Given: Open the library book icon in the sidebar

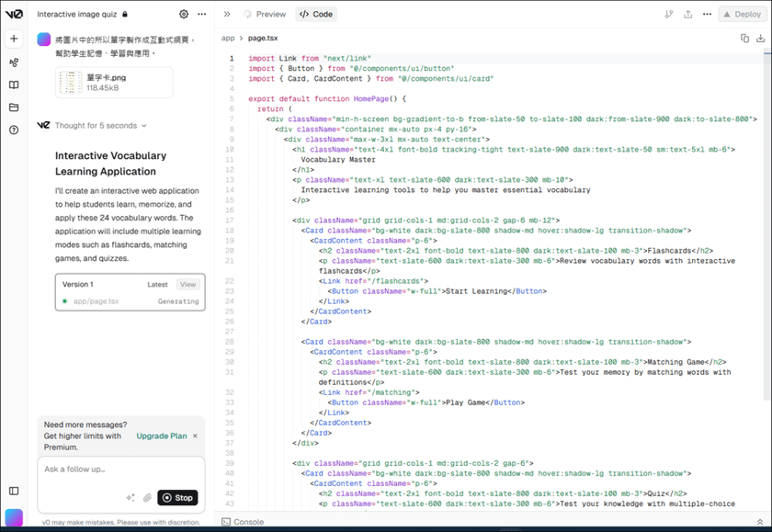Looking at the screenshot, I should tap(14, 85).
